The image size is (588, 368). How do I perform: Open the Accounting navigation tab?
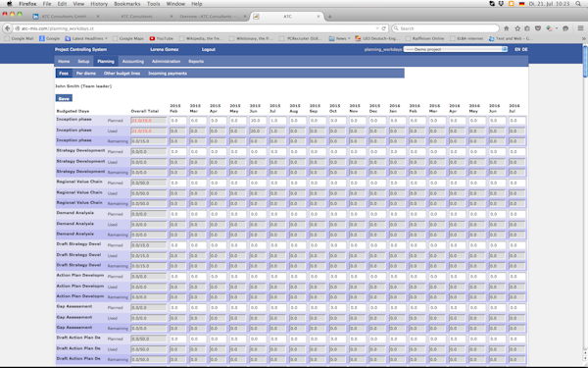coord(132,61)
